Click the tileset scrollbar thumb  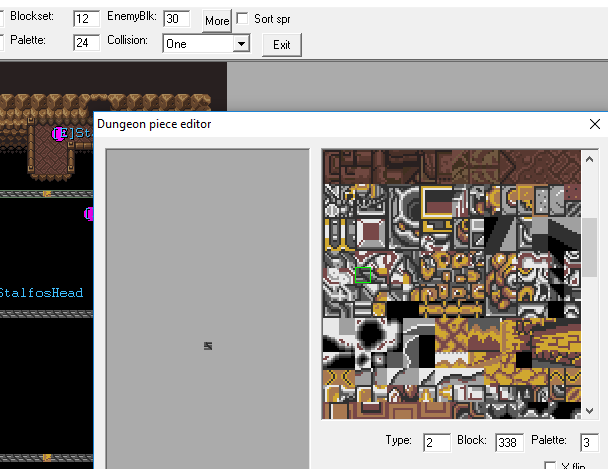589,247
